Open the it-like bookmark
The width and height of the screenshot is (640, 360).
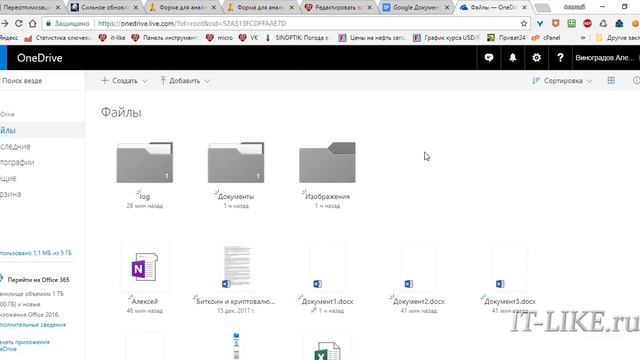[x=112, y=38]
